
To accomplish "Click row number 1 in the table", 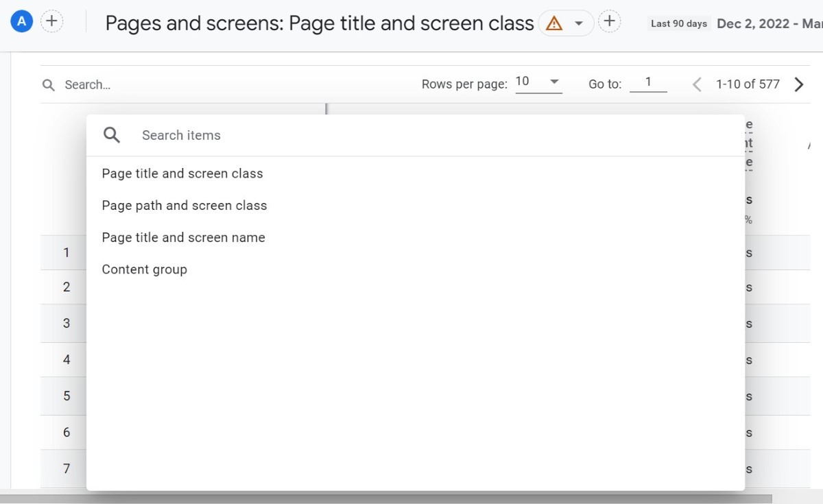I will pos(67,252).
